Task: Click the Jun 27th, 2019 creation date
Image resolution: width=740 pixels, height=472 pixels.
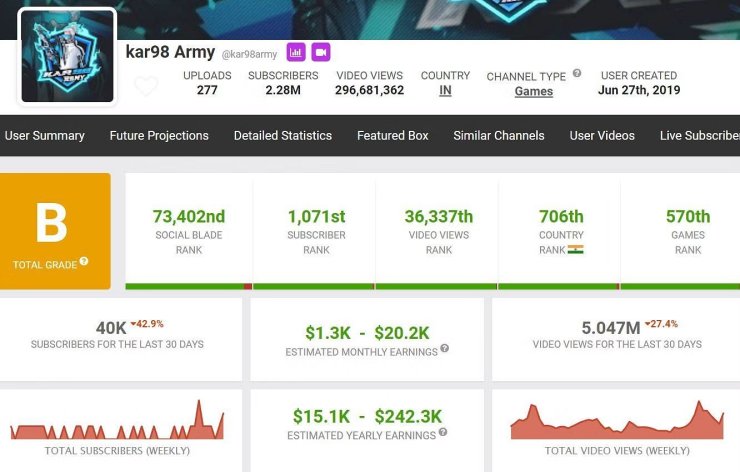Action: coord(639,90)
